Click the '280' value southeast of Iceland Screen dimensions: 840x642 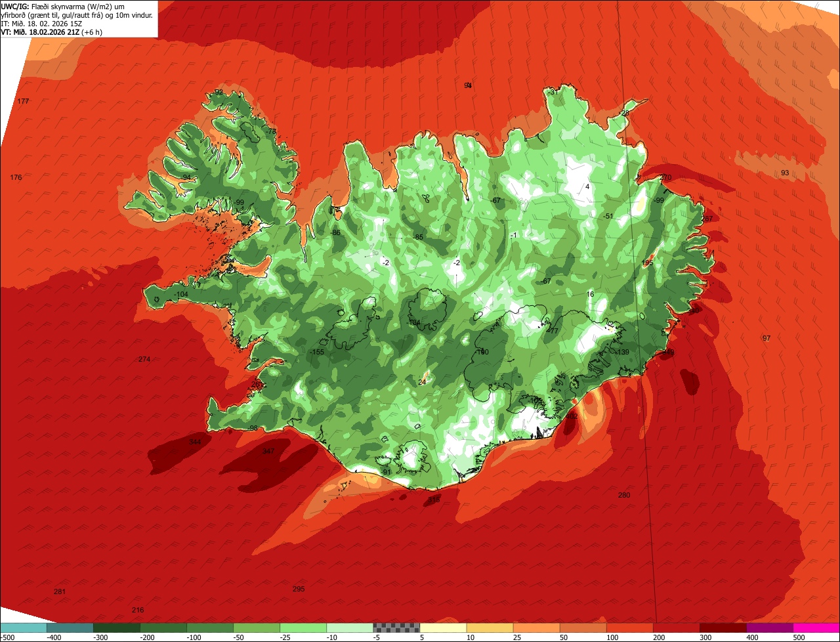tap(624, 495)
